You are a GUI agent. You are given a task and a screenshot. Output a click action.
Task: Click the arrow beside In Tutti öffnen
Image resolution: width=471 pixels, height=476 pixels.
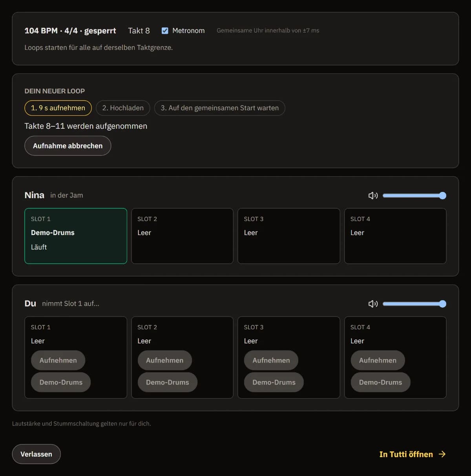(442, 454)
